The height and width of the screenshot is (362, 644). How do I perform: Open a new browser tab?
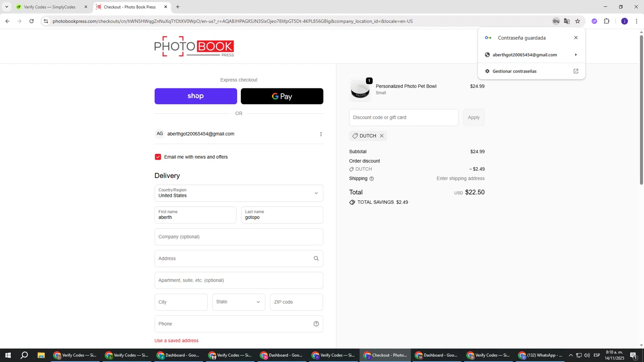click(178, 7)
